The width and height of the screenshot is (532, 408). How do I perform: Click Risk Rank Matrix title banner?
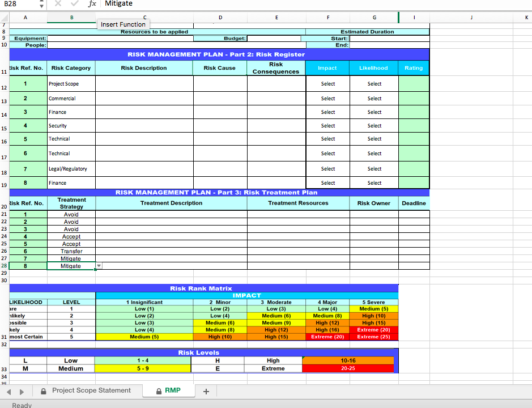pyautogui.click(x=204, y=288)
